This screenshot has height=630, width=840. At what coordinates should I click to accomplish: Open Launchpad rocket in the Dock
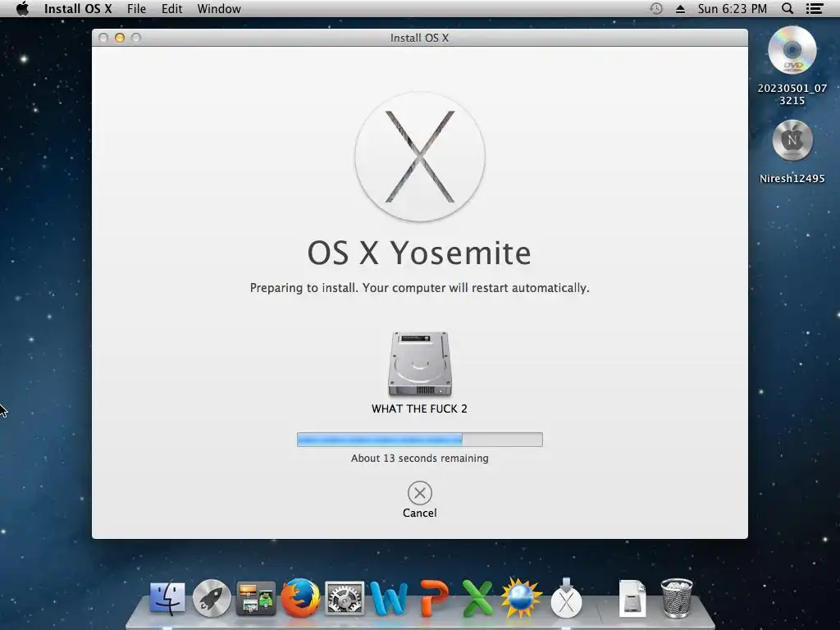point(212,598)
